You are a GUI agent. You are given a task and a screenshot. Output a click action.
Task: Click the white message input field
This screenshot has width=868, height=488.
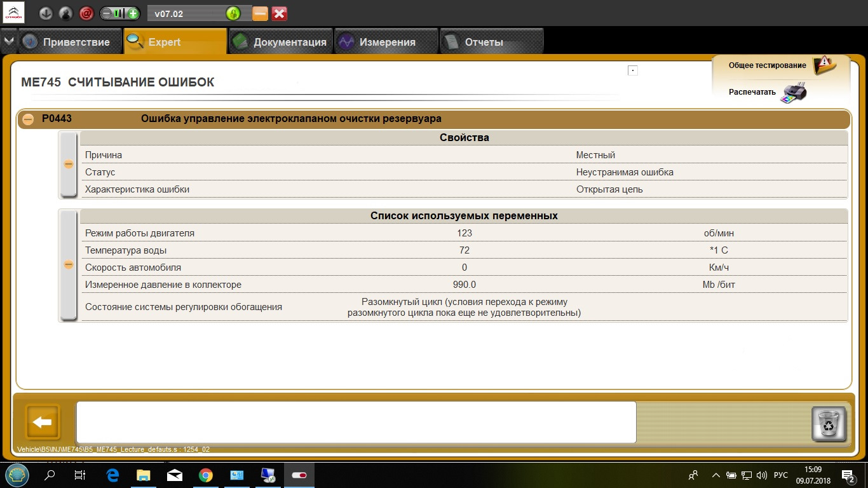pyautogui.click(x=356, y=422)
